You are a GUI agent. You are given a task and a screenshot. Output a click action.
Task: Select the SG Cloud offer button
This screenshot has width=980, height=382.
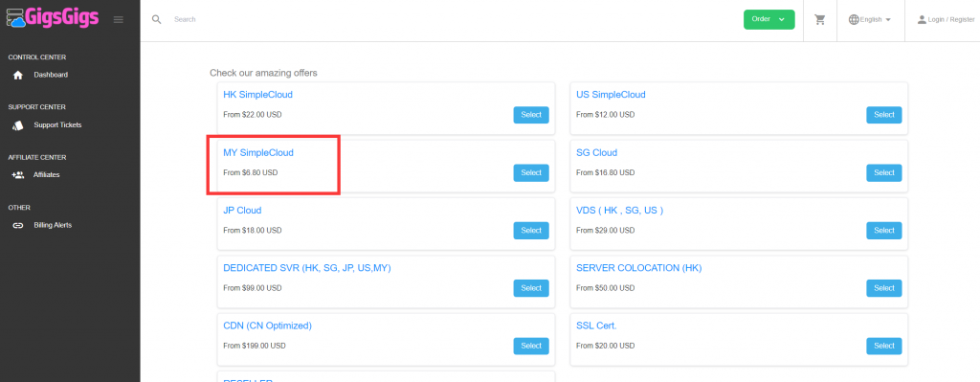pos(883,172)
